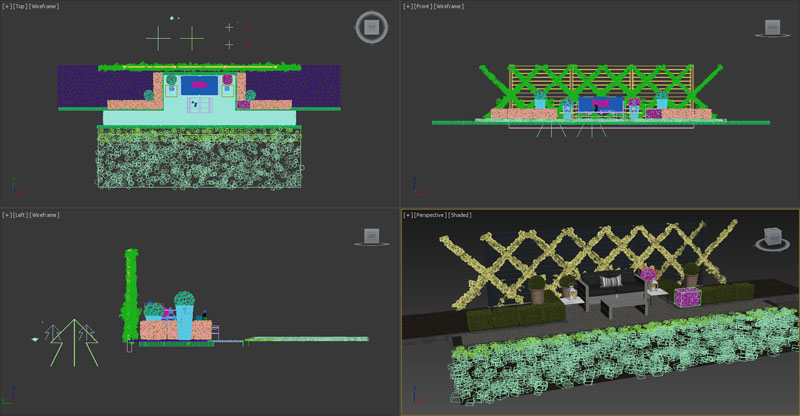Screen dimensions: 800x416
Task: Open the Shaded display mode menu
Action: pos(461,214)
